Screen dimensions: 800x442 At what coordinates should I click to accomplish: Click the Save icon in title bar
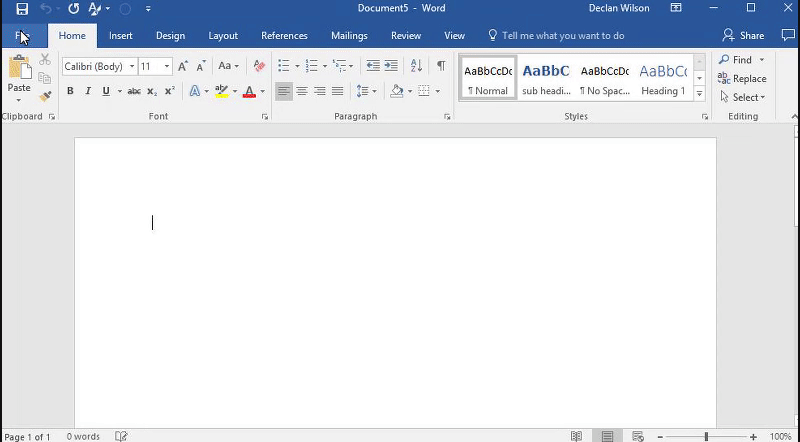point(22,9)
